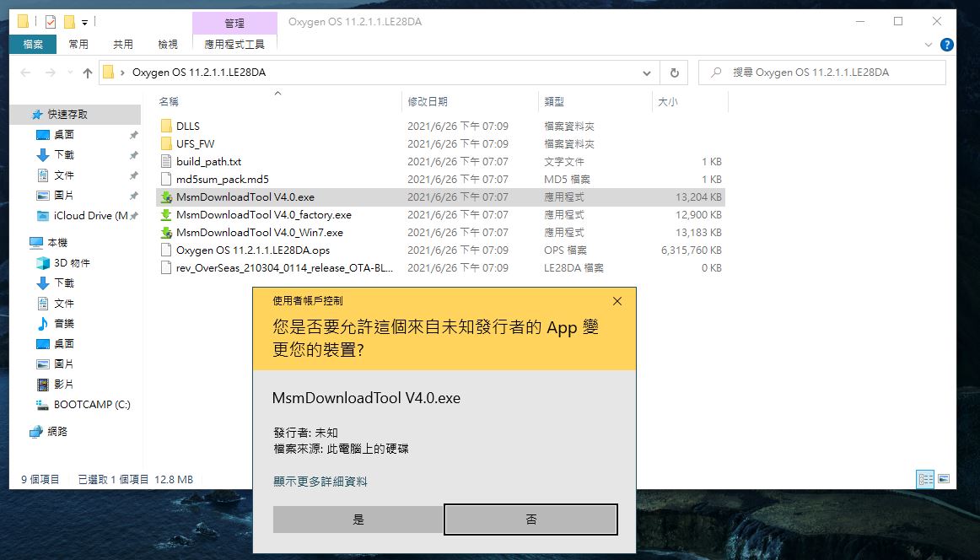
Task: Click the Oxygen OS .ops file icon
Action: 166,250
